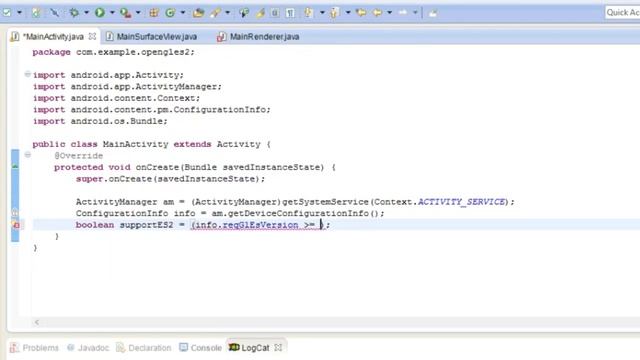Open the Declaration view tab
Image resolution: width=640 pixels, height=360 pixels.
(150, 348)
